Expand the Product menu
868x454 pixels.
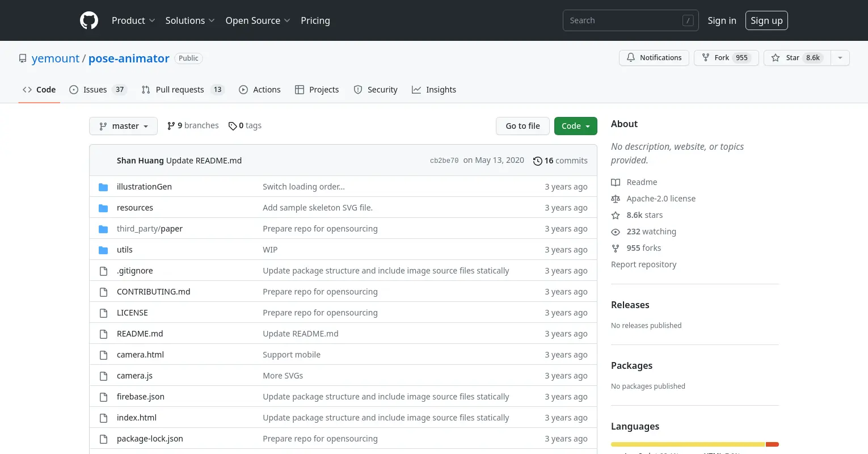[x=133, y=20]
